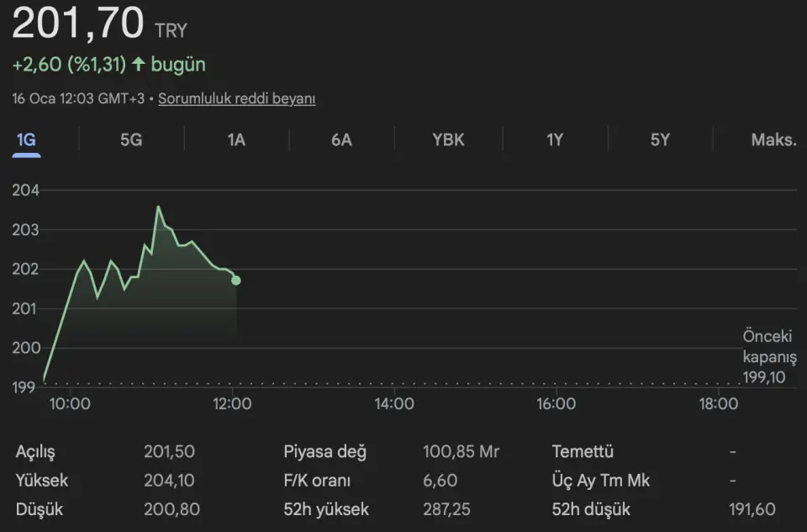Switch to the 5G five-day tab
807x532 pixels.
tap(131, 140)
